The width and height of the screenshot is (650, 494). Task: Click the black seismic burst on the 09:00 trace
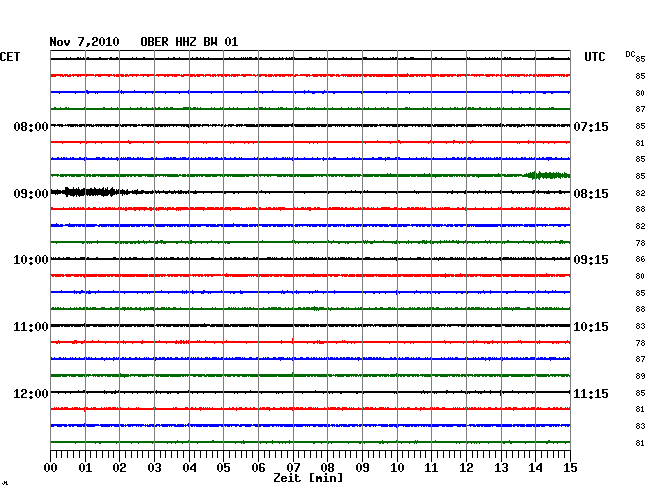point(90,191)
